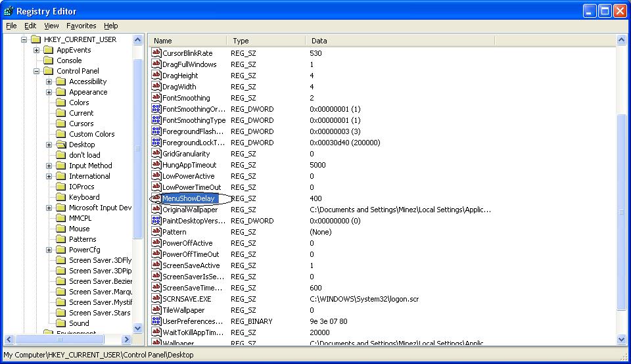Click the tree pane horizontal scrollbar thumb
The height and width of the screenshot is (364, 631).
(x=60, y=340)
